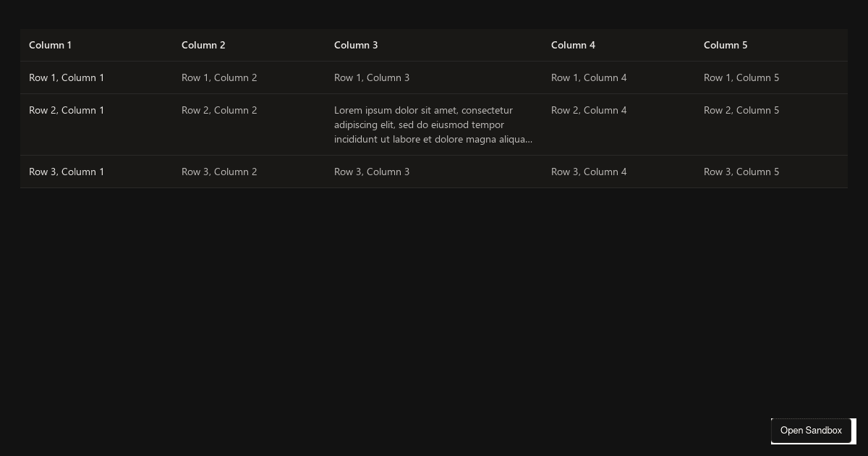
Task: Click the Row 3, Column 3 cell
Action: [372, 172]
